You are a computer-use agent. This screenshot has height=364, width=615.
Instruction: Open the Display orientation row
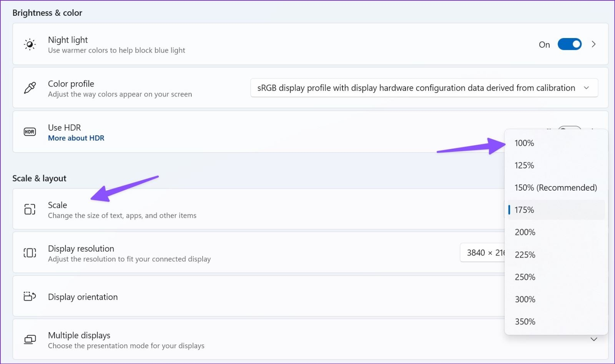tap(258, 296)
